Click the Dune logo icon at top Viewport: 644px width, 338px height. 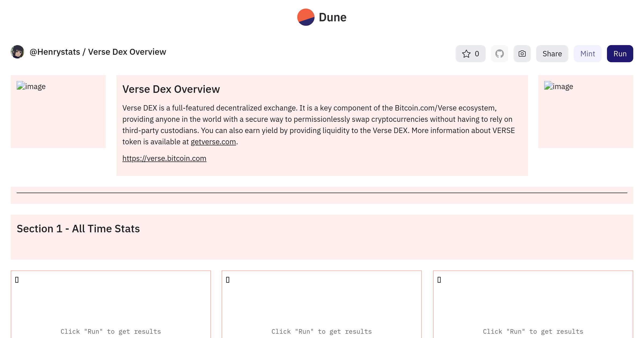[x=305, y=17]
